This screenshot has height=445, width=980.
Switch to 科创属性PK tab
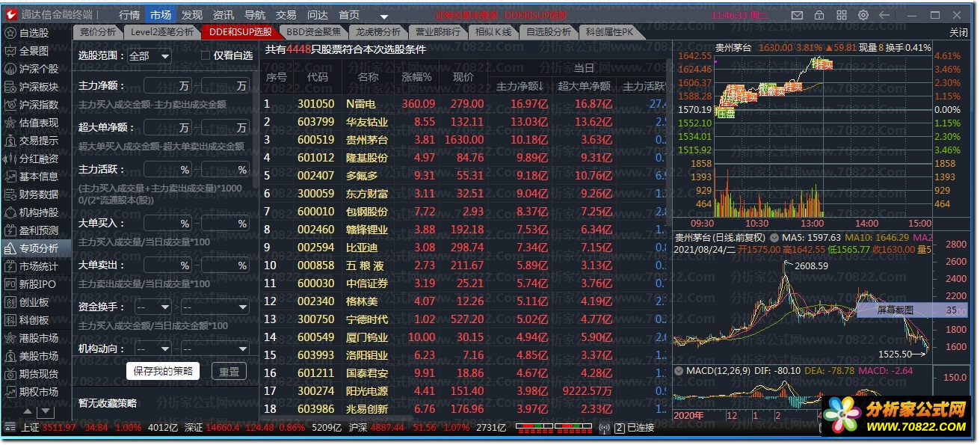tap(609, 32)
